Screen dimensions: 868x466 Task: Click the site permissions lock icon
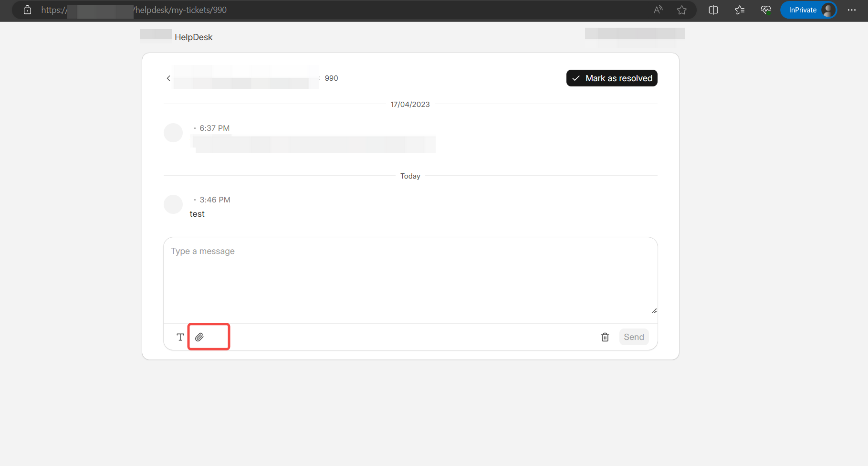click(x=27, y=10)
